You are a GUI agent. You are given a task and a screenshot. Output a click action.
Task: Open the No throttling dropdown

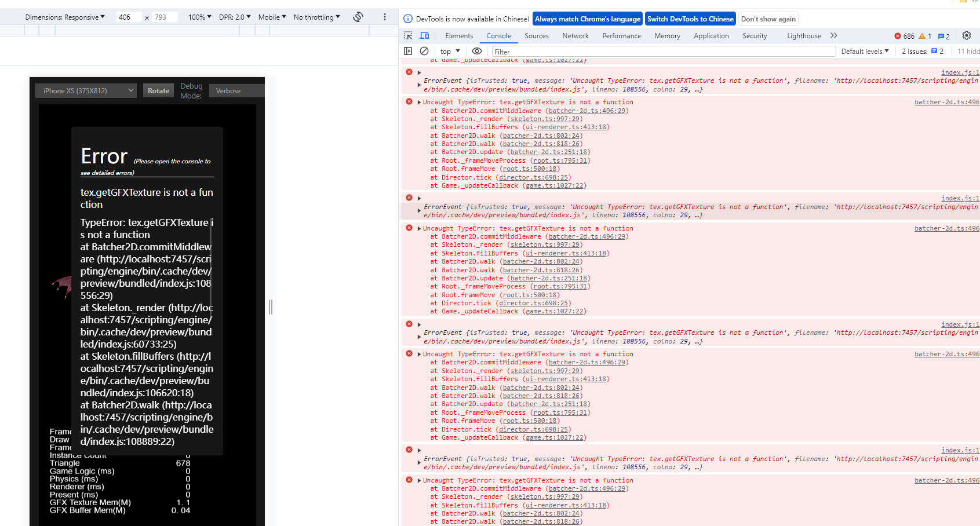click(317, 17)
